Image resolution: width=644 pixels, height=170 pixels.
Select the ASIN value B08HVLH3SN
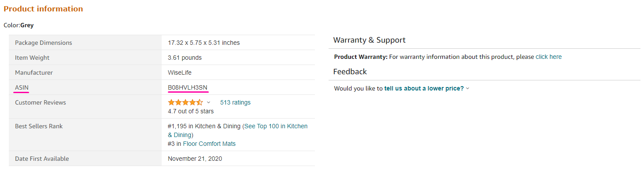tap(188, 87)
